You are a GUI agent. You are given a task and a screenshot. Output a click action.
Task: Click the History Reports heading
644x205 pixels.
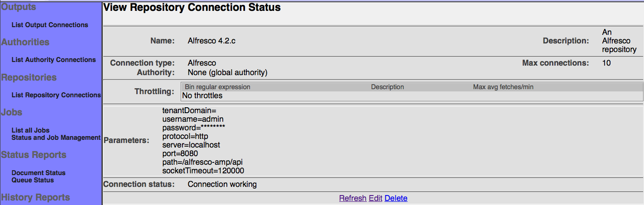point(36,197)
